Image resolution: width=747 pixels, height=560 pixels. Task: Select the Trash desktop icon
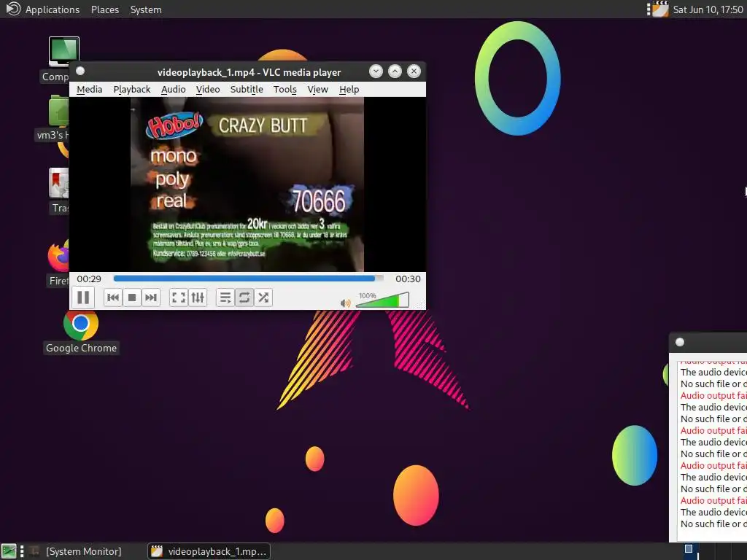58,190
